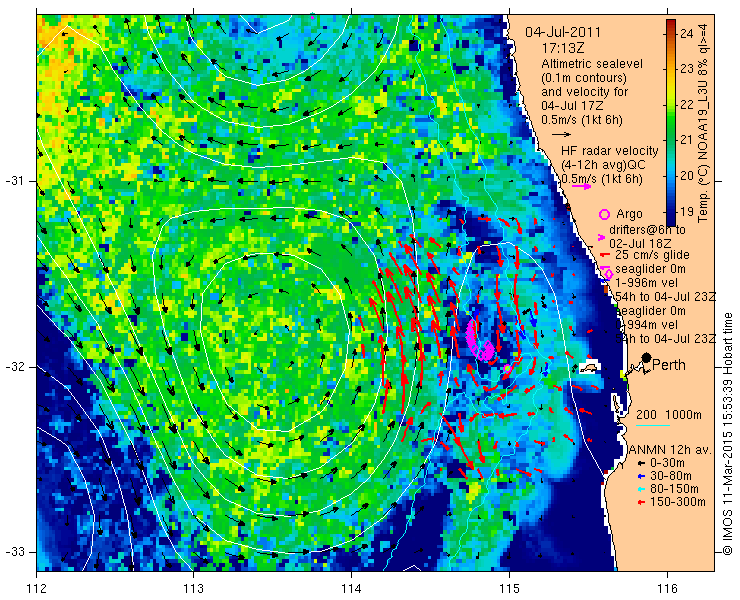Click the colorbar tick label 23

click(687, 69)
